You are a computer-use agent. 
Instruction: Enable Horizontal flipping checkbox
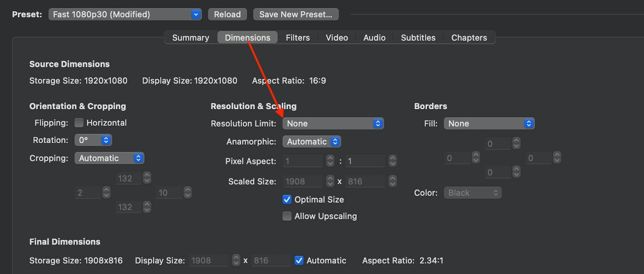click(79, 122)
